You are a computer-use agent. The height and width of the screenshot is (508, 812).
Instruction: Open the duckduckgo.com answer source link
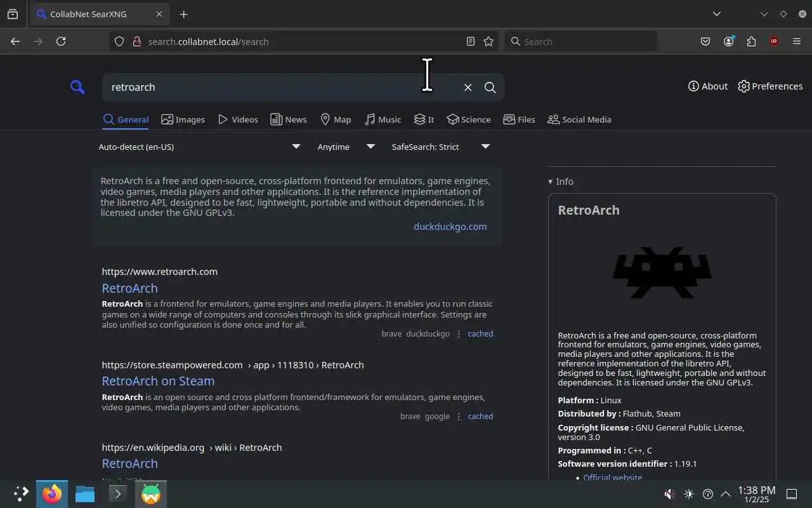[450, 227]
